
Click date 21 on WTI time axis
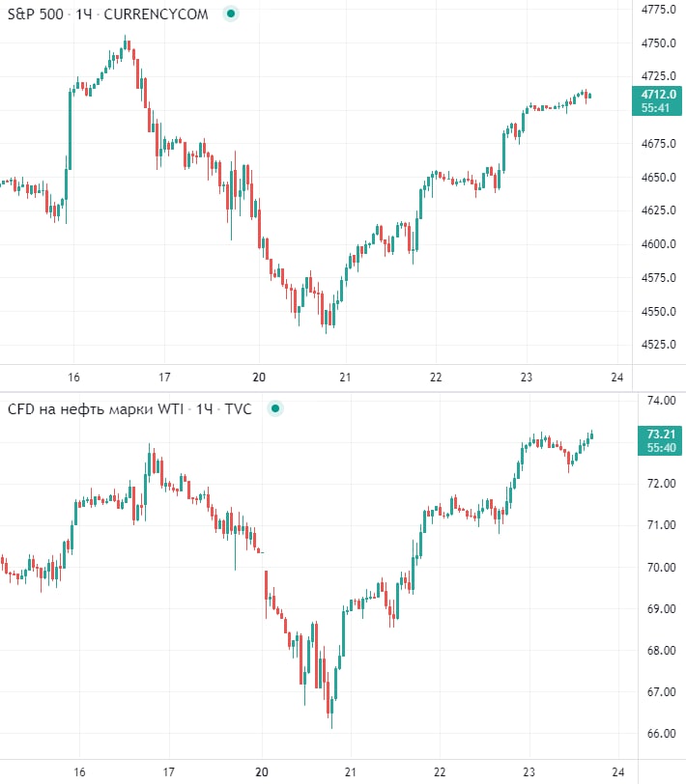[352, 771]
